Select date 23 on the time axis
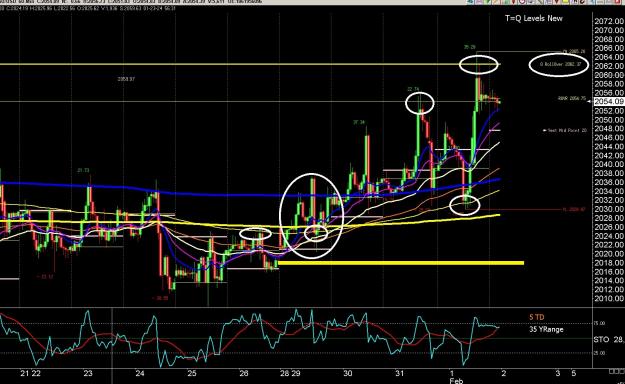This screenshot has height=384, width=625. coord(88,374)
